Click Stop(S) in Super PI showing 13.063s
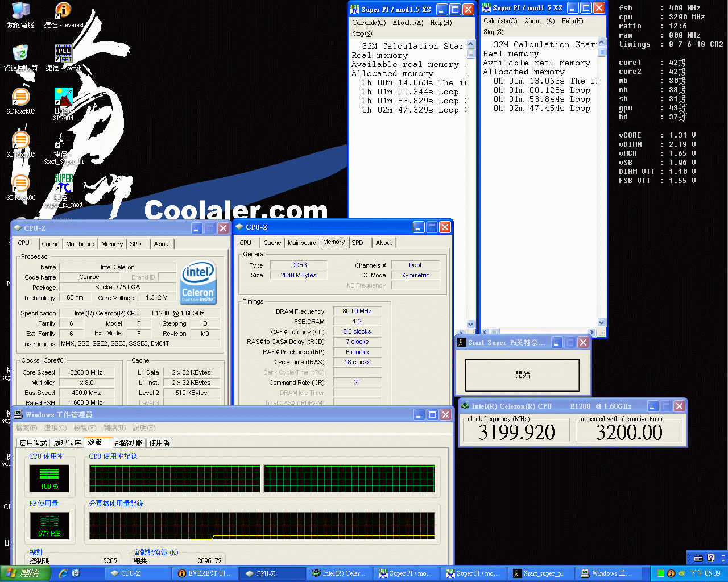The height and width of the screenshot is (582, 728). coord(493,32)
